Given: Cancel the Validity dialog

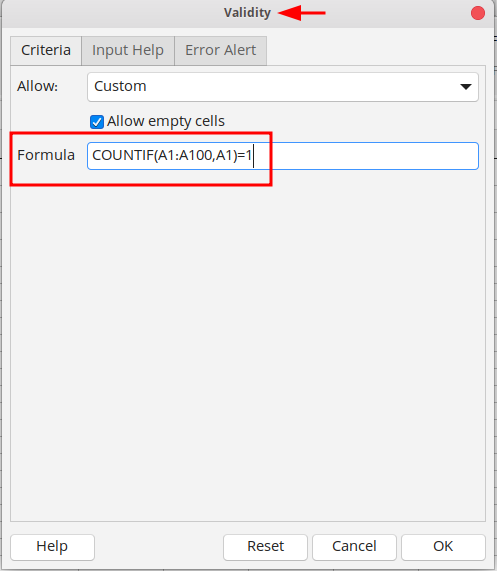Looking at the screenshot, I should (x=354, y=547).
